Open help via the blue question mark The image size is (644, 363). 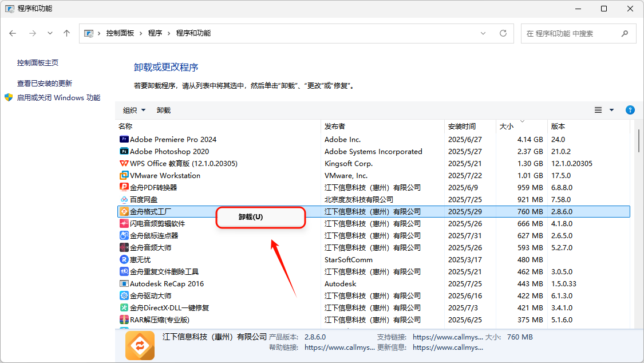pos(630,110)
